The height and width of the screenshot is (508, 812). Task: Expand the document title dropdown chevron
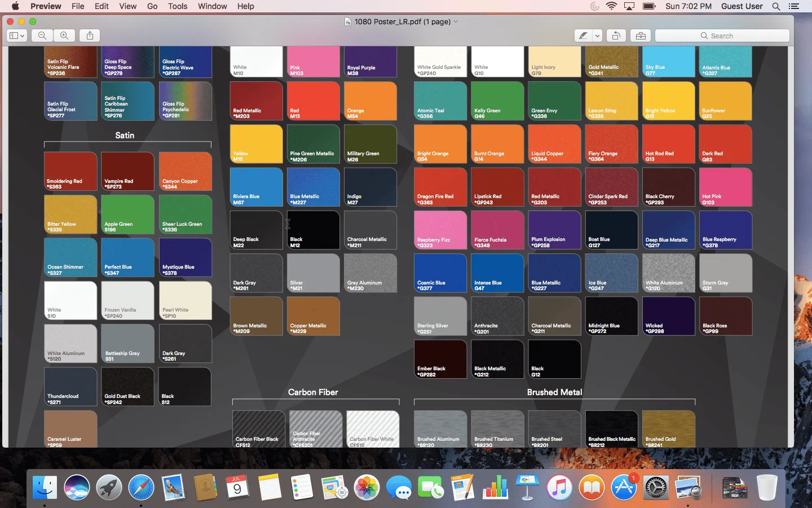point(456,21)
